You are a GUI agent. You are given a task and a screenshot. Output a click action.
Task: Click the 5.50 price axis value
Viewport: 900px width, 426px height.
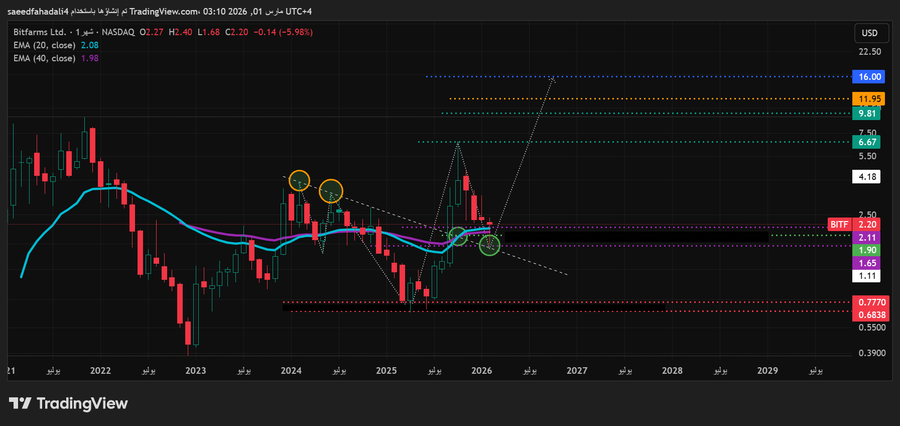click(x=869, y=156)
